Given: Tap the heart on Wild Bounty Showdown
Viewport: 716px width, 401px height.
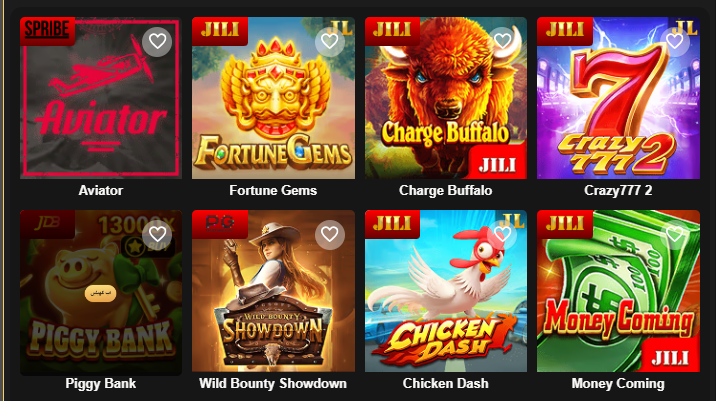Looking at the screenshot, I should (x=330, y=235).
